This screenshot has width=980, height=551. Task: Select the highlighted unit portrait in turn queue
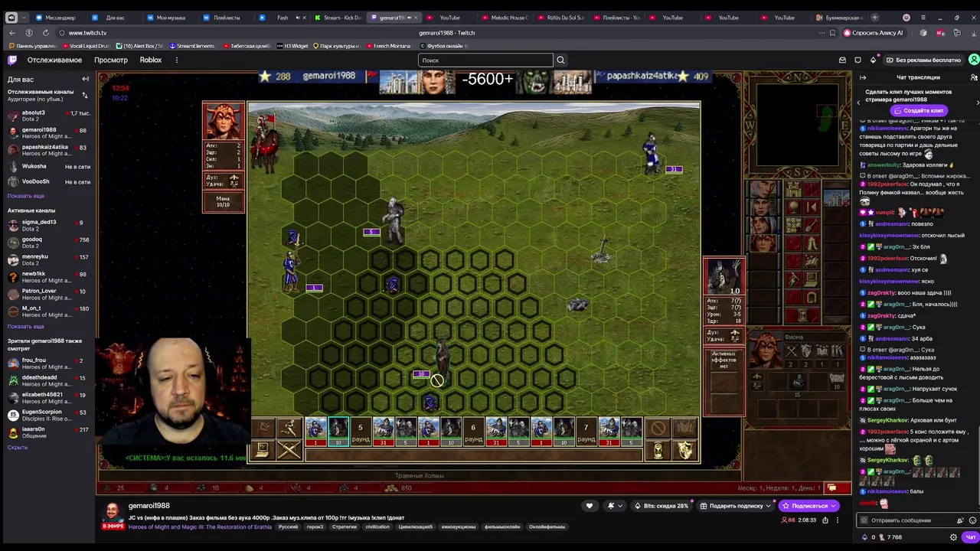tap(338, 432)
